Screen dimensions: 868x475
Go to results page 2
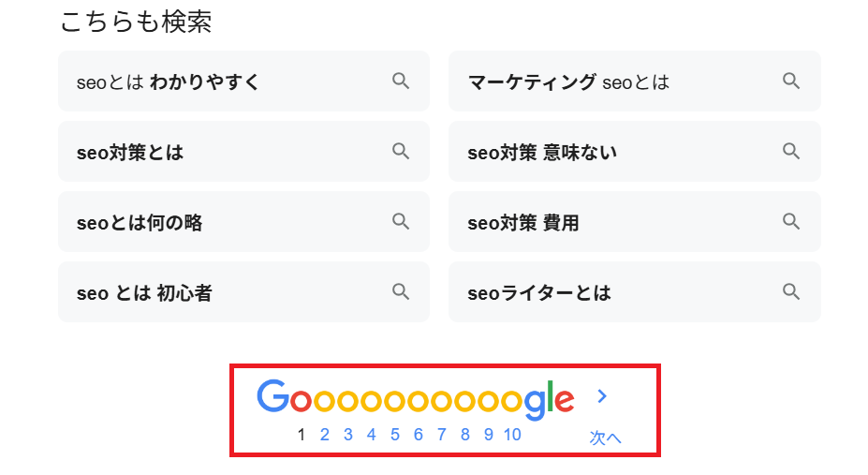325,435
